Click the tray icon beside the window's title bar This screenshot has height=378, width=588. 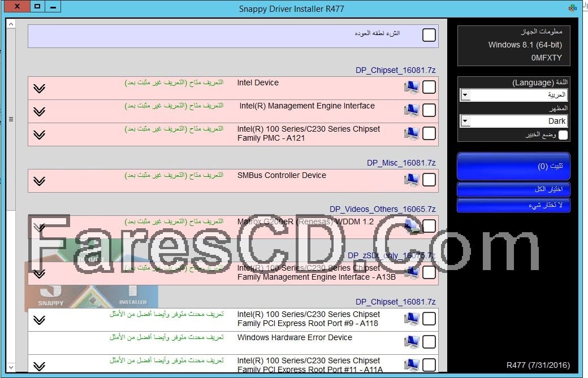click(572, 8)
